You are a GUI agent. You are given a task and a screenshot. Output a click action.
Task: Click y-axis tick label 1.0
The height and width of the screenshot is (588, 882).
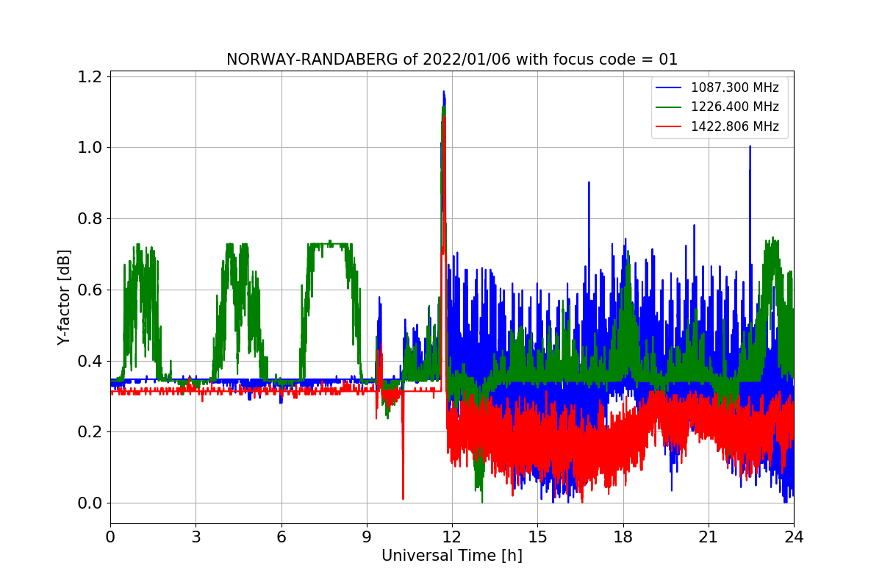click(91, 148)
